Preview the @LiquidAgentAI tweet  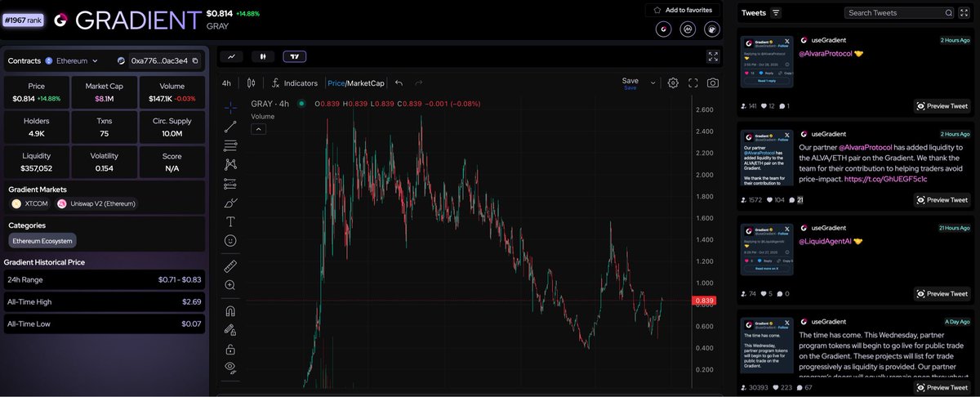pyautogui.click(x=942, y=293)
